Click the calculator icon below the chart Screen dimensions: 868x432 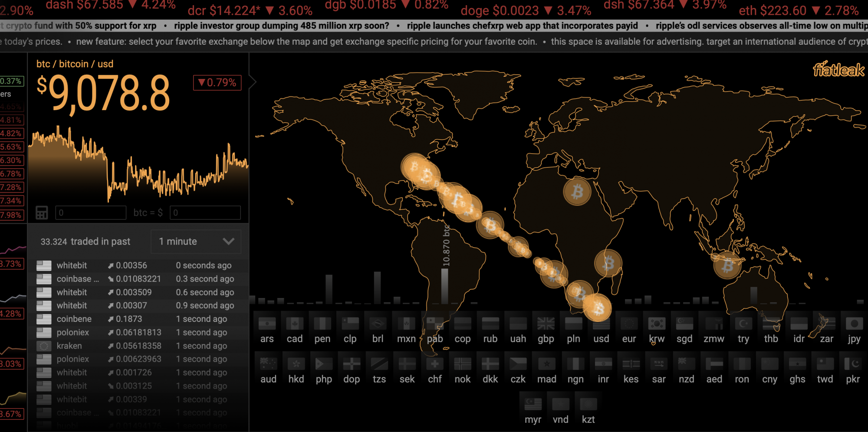42,213
